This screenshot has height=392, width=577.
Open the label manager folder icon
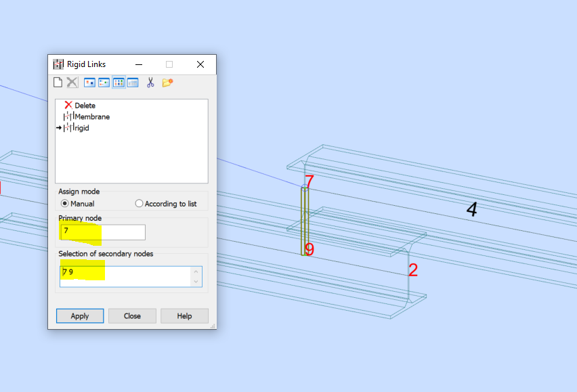pyautogui.click(x=167, y=82)
